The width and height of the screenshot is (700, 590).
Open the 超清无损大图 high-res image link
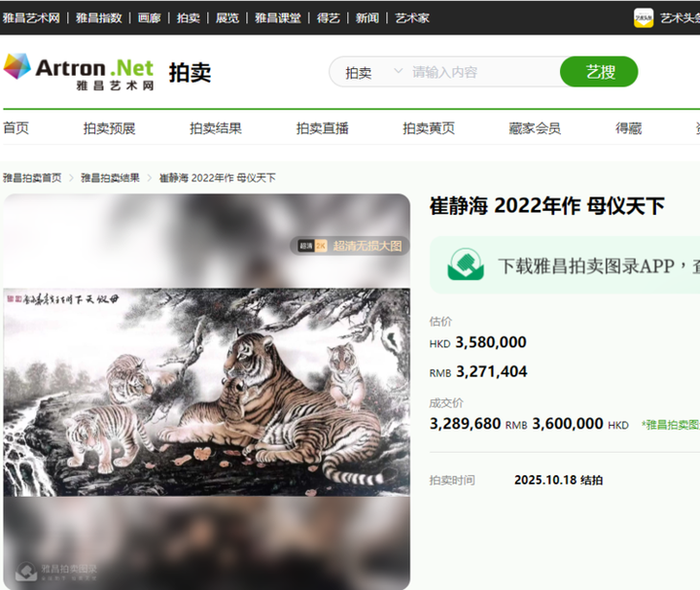click(x=367, y=246)
